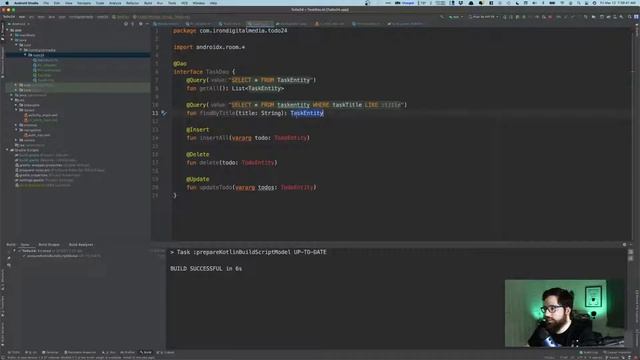Screen dimensions: 640x360
Task: Open activity_main.xml in project tree
Action: [43, 115]
